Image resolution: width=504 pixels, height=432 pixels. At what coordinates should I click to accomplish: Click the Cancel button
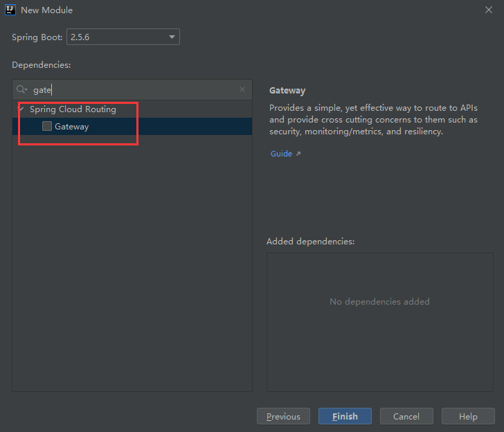406,416
